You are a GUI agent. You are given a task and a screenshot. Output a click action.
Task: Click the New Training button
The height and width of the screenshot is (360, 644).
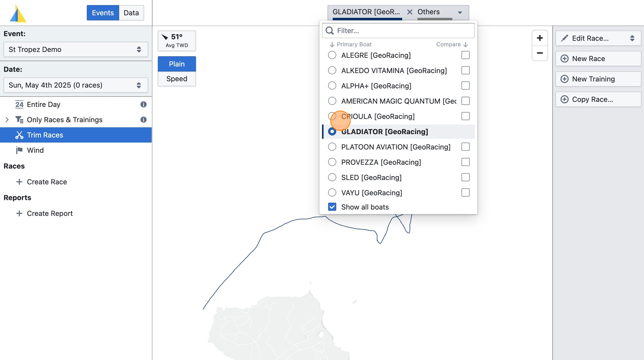[x=598, y=79]
